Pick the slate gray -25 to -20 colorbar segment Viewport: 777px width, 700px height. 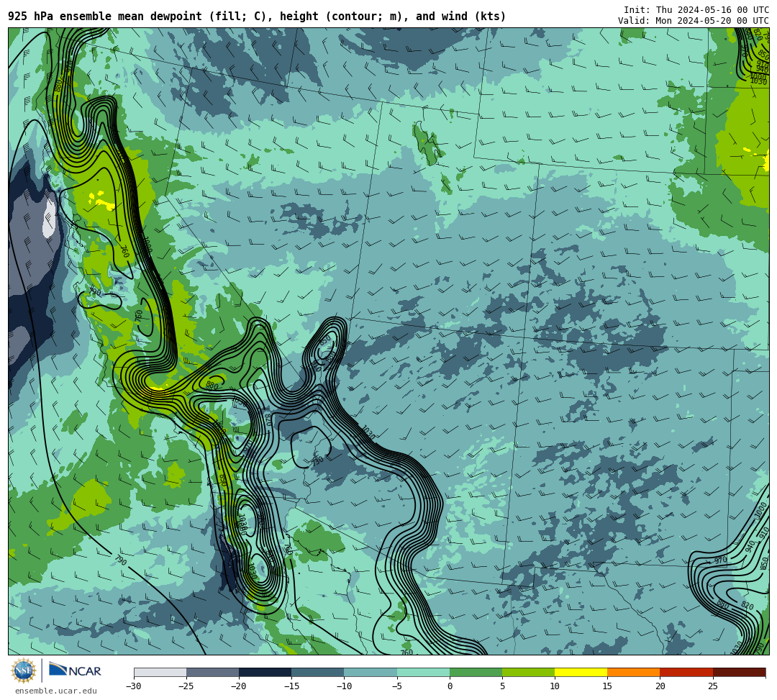[212, 672]
